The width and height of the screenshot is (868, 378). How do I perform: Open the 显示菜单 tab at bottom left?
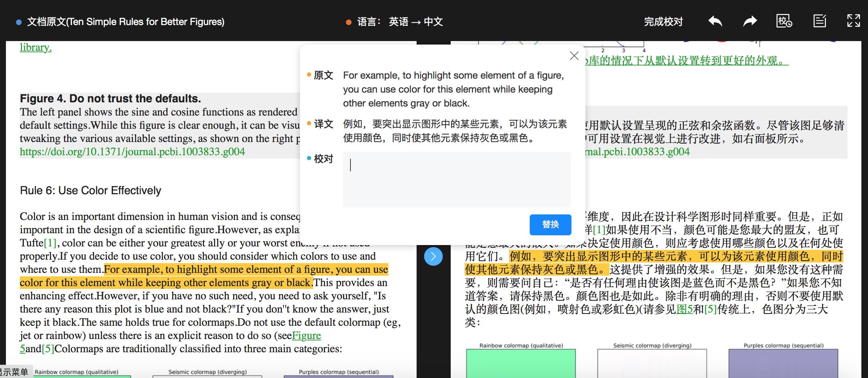[15, 371]
